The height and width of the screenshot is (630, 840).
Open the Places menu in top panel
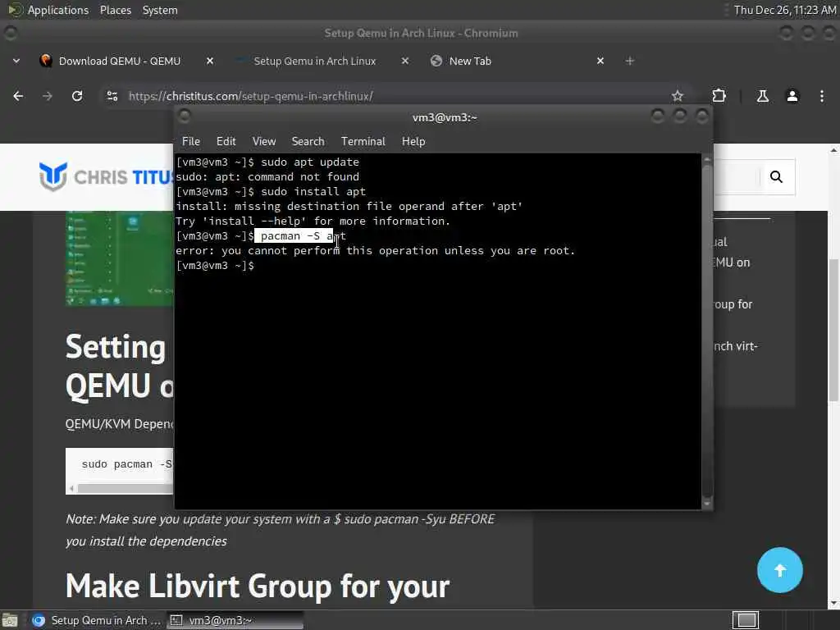tap(116, 10)
